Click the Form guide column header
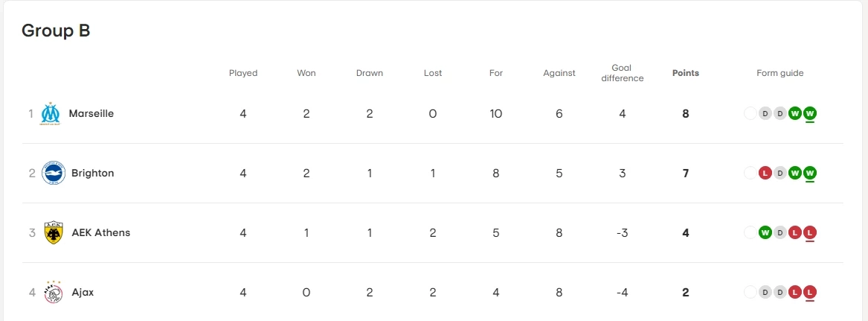The width and height of the screenshot is (868, 321). [x=779, y=73]
